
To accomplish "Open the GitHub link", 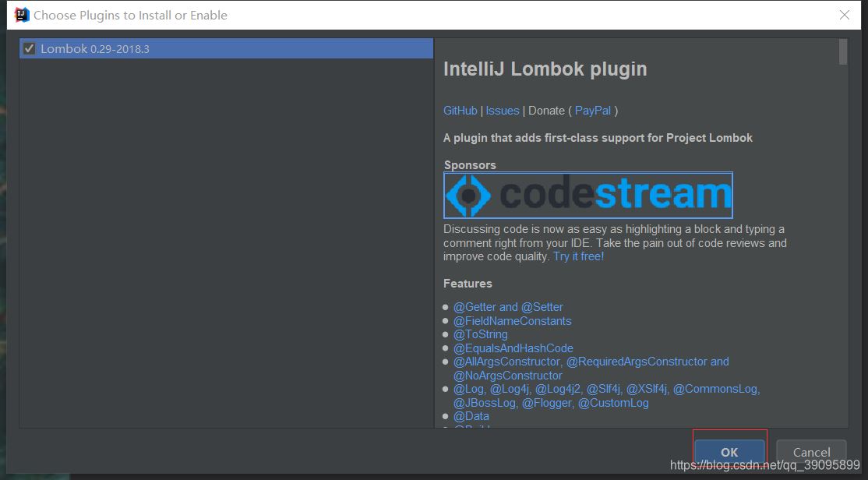I will point(460,111).
